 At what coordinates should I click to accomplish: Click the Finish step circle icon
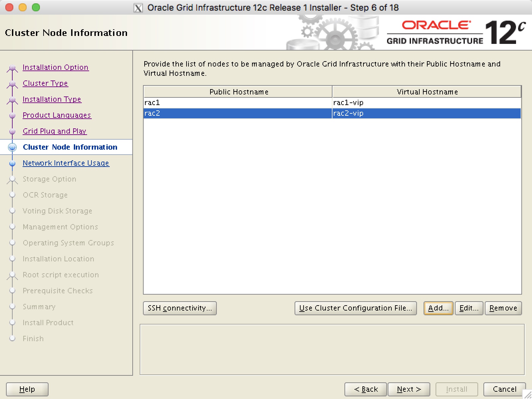[13, 338]
